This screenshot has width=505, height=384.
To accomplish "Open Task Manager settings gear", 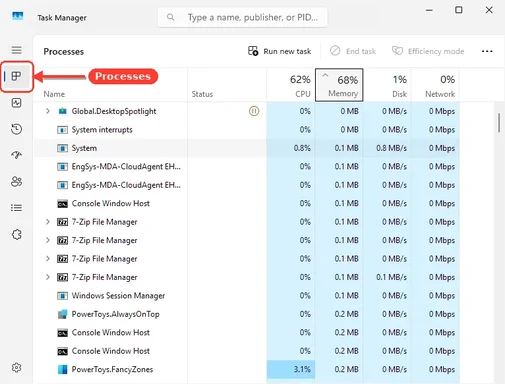I will pos(16,367).
